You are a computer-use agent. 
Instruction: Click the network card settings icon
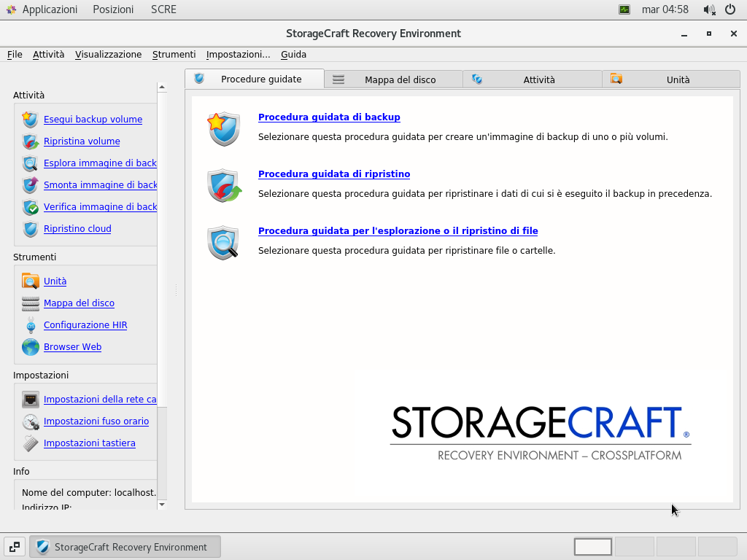pyautogui.click(x=30, y=399)
